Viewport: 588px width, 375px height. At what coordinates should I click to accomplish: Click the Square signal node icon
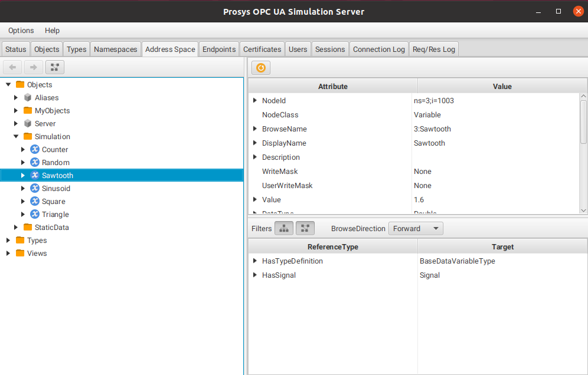(x=34, y=201)
